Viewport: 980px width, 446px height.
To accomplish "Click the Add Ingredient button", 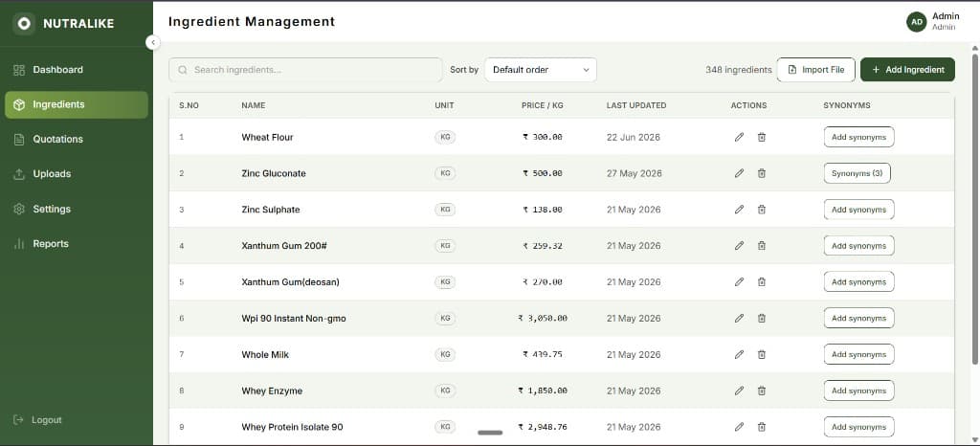I will [x=907, y=69].
